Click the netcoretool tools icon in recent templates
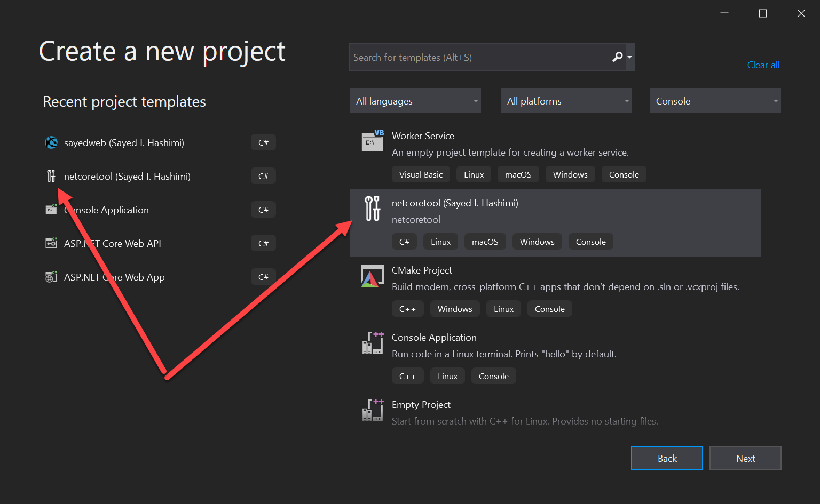 (x=51, y=176)
